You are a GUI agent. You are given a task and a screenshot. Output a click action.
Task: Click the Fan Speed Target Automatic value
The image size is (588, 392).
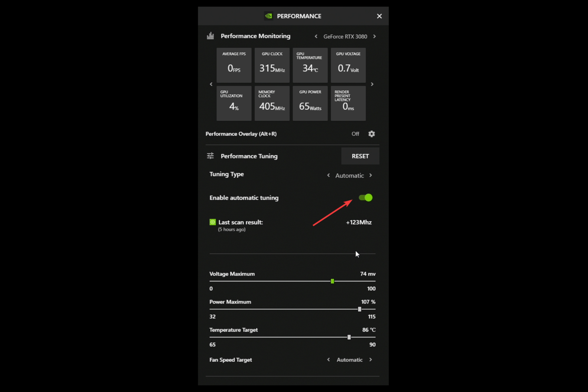point(349,360)
